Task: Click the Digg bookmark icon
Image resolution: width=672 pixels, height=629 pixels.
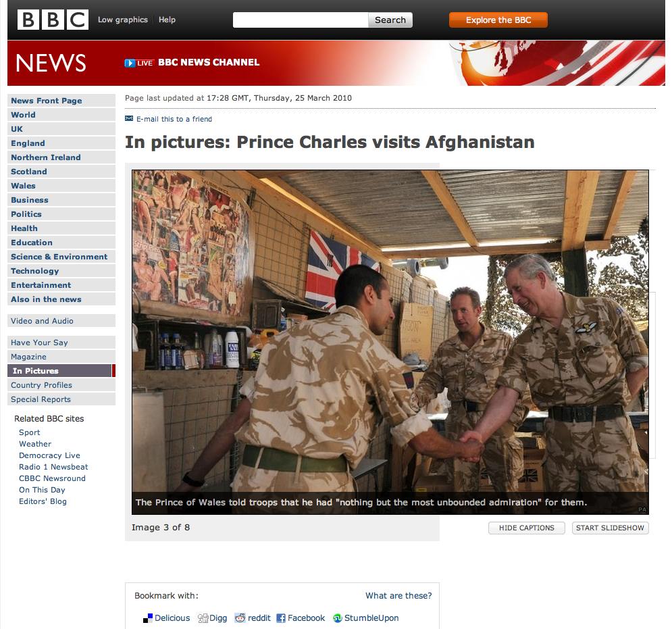Action: 203,618
